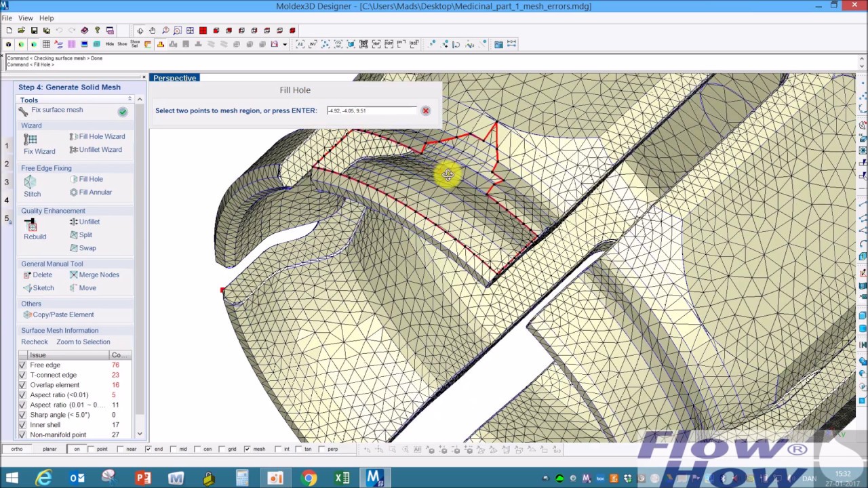Switch to step 3 tab

coord(7,182)
